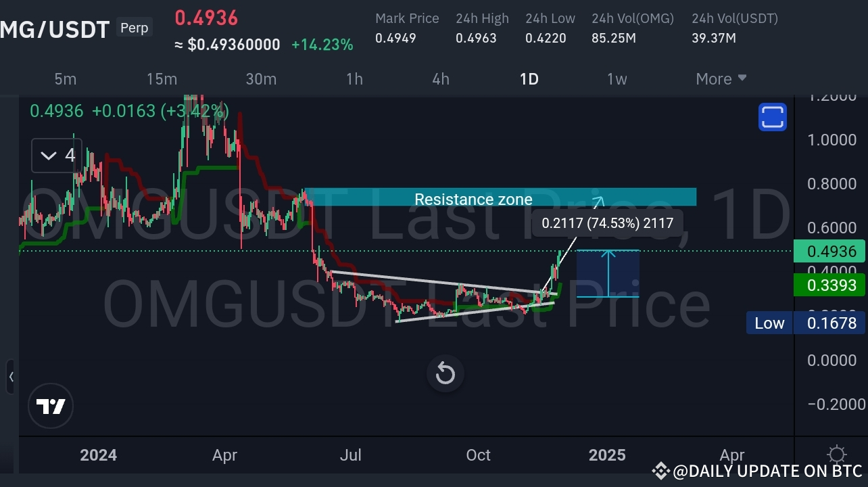Click the green 0.4936 price label on axis

[829, 251]
